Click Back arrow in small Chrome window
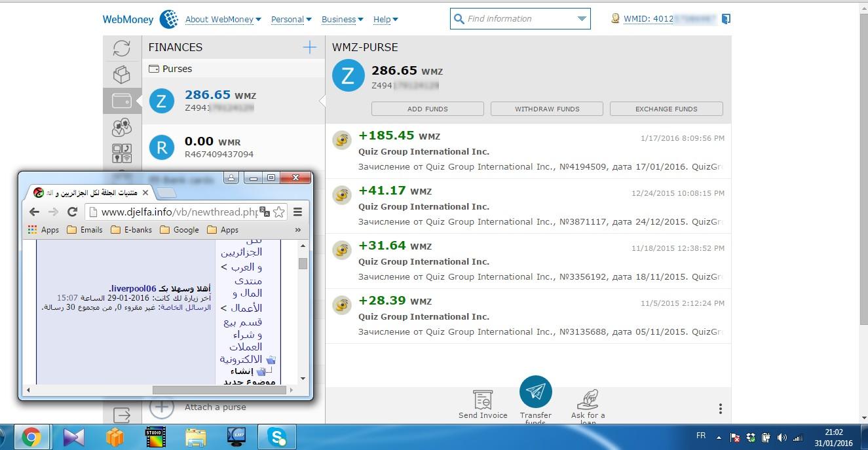The height and width of the screenshot is (450, 868). click(x=35, y=212)
